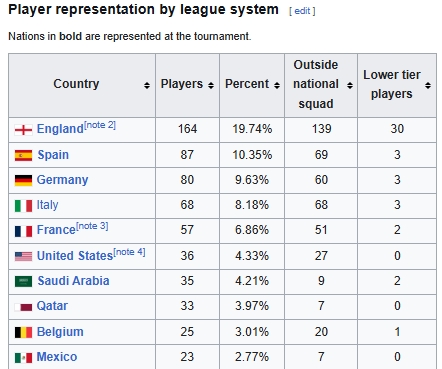Screen dimensions: 442x369
Task: Click the Italy flag icon
Action: click(23, 206)
